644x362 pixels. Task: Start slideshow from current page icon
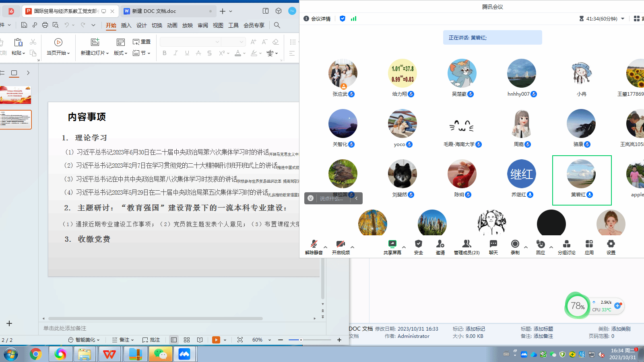(58, 43)
